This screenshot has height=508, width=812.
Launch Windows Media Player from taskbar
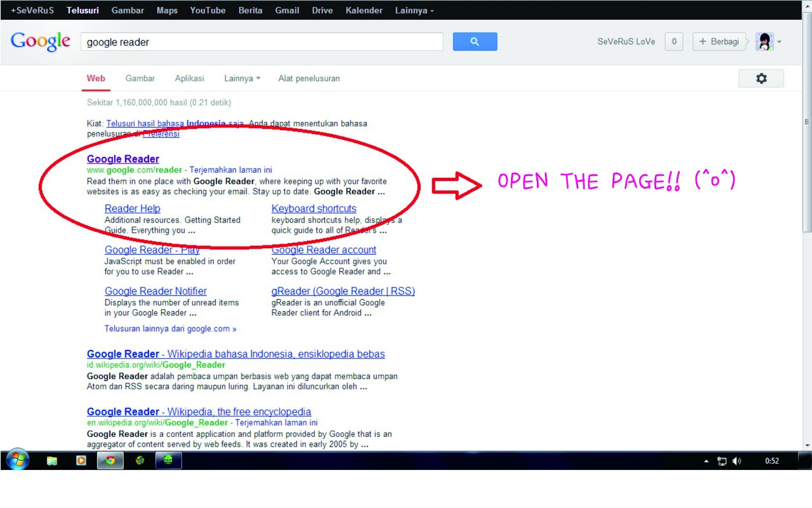tap(81, 460)
